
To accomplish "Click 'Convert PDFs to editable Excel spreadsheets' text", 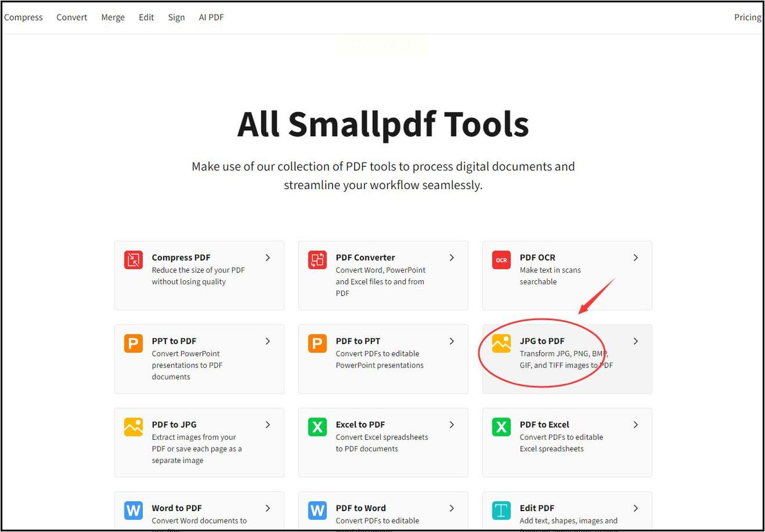I will tap(562, 443).
